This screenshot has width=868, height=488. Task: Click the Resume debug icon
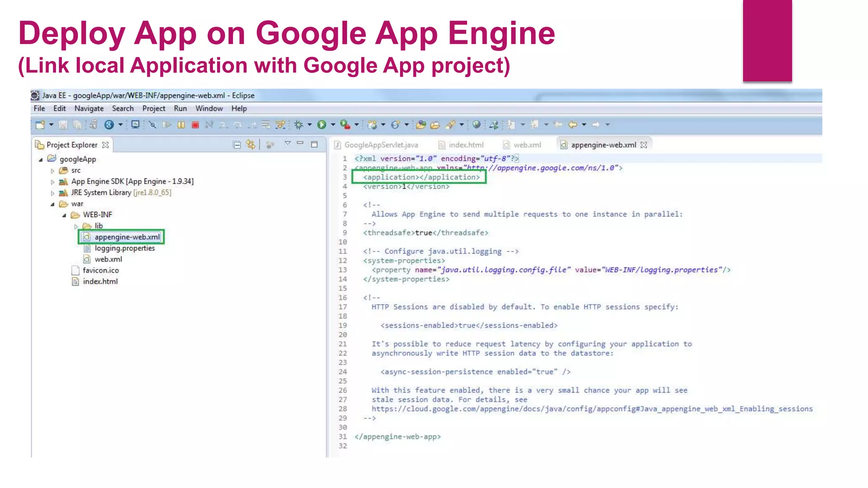(x=167, y=125)
